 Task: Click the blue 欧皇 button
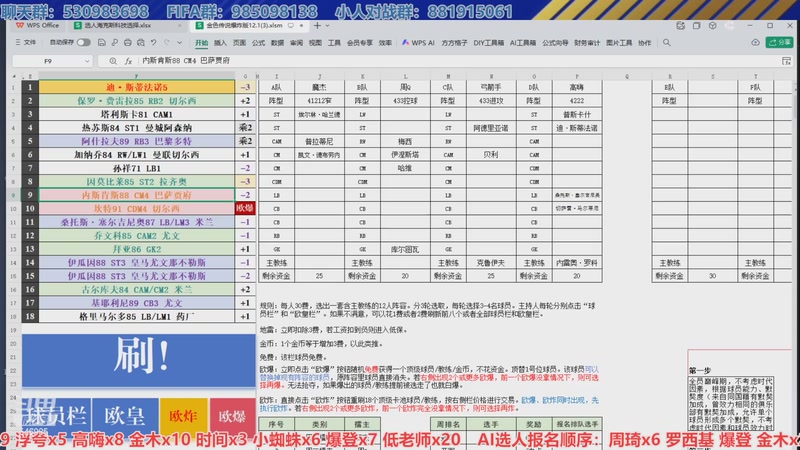pos(125,416)
